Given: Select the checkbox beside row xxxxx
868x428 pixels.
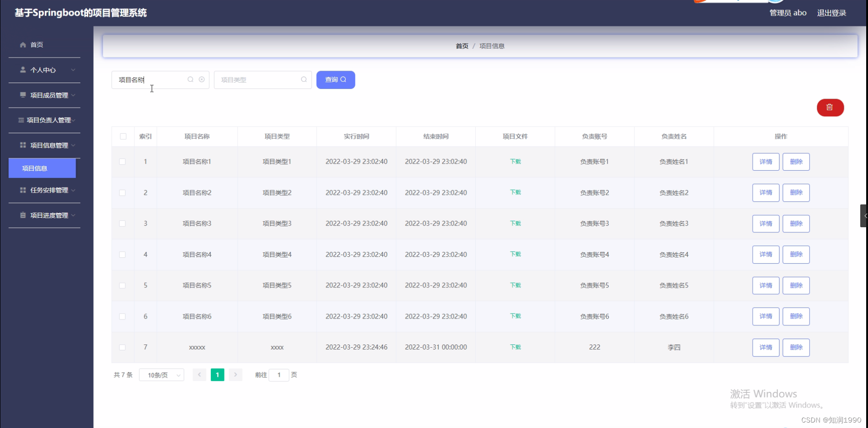Looking at the screenshot, I should point(122,347).
